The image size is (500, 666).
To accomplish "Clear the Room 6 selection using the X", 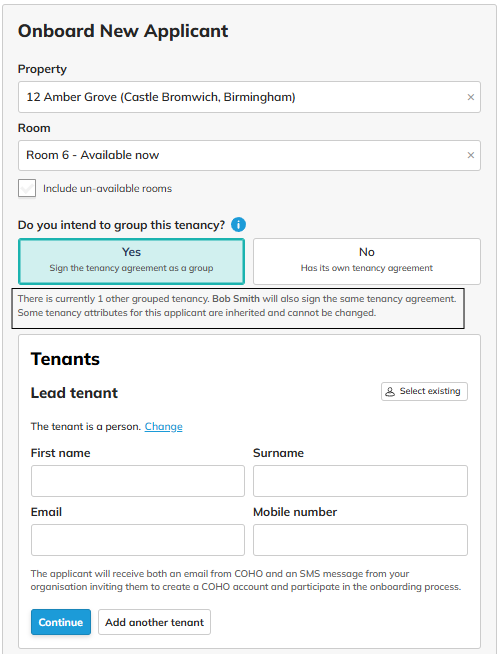I will [x=470, y=155].
